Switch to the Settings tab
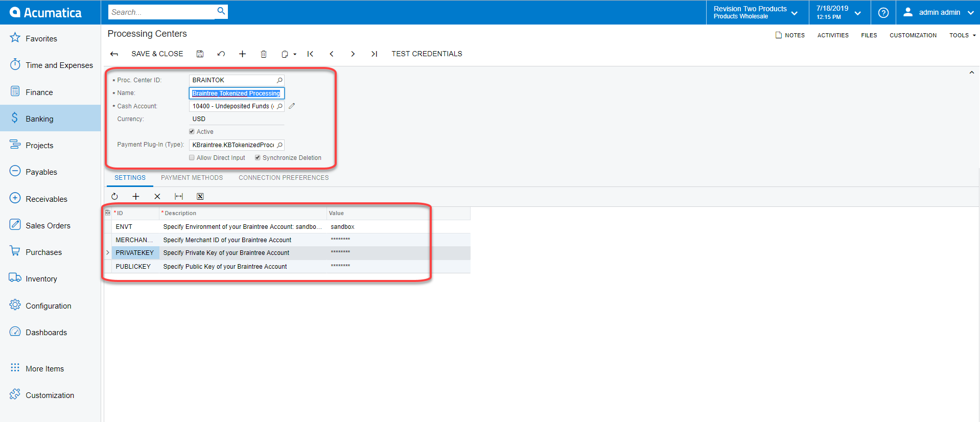Screen dimensions: 980x422 click(x=130, y=178)
